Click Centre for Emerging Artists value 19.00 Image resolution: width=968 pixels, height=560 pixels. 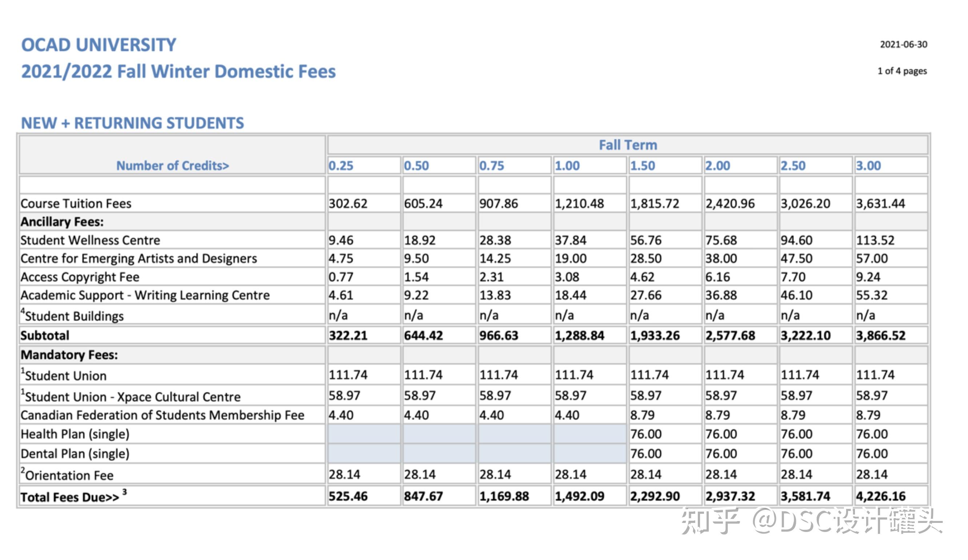571,259
